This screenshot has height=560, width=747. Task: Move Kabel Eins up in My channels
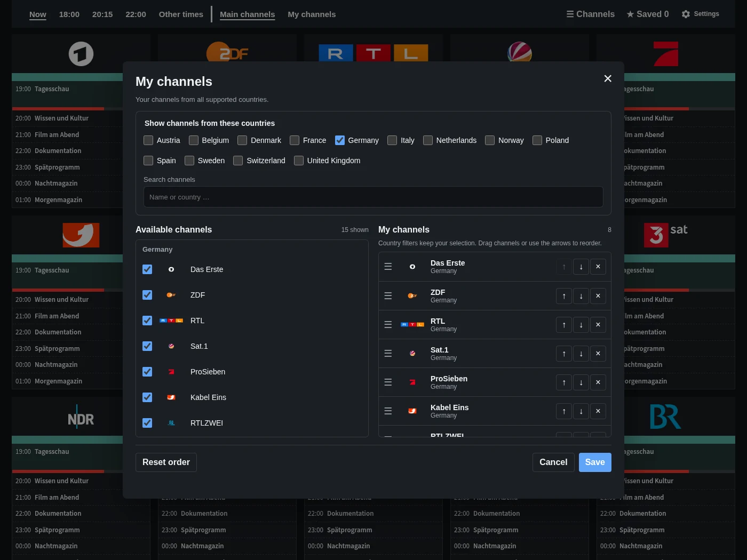coord(564,411)
